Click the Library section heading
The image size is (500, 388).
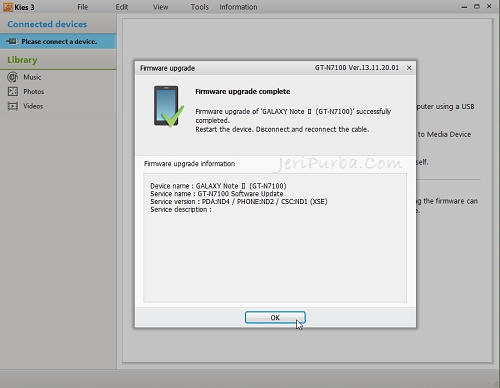coord(22,60)
